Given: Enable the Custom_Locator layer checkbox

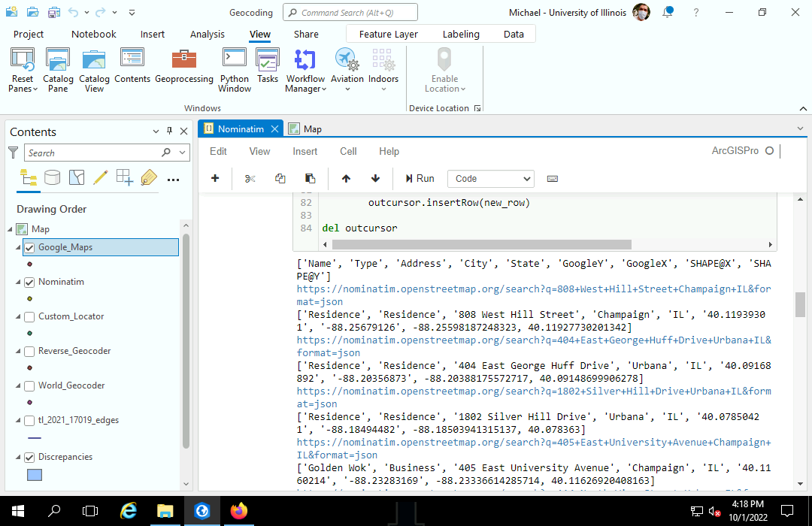Looking at the screenshot, I should pos(29,316).
